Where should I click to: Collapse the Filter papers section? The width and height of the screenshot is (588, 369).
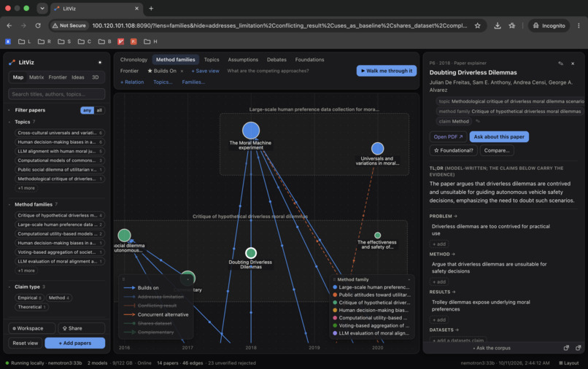pyautogui.click(x=9, y=110)
